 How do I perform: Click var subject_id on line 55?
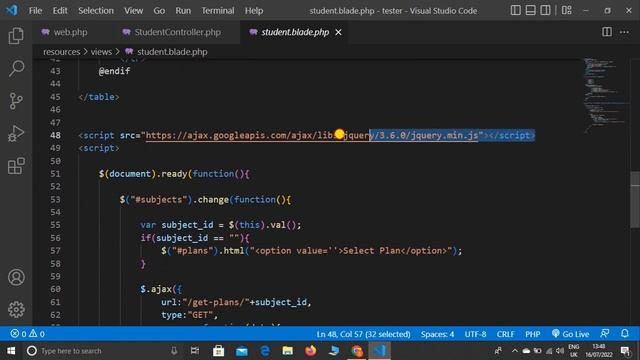click(176, 225)
